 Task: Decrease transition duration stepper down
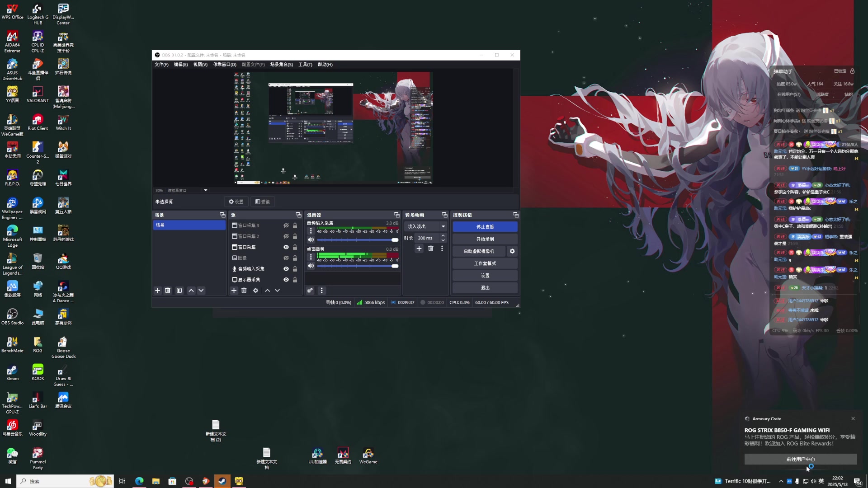[x=443, y=240]
